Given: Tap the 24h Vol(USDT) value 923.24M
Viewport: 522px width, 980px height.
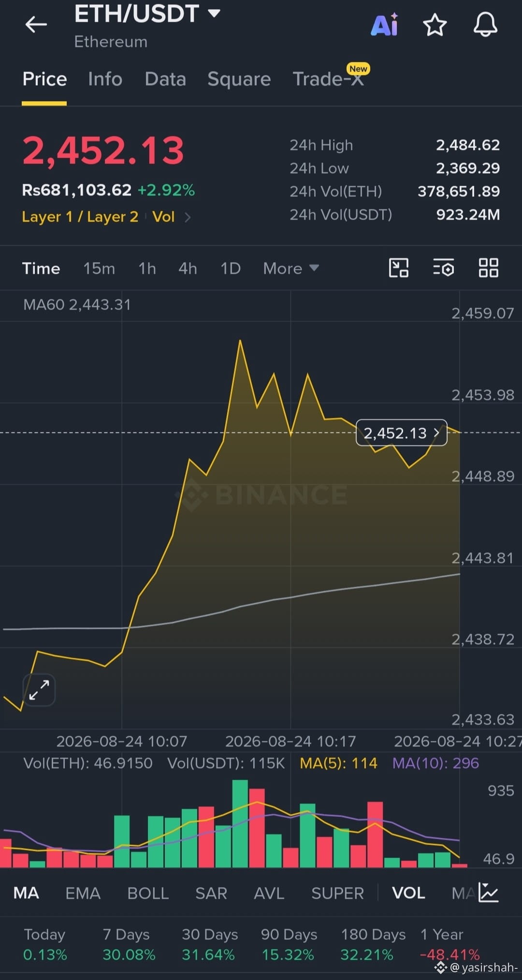Looking at the screenshot, I should (468, 215).
